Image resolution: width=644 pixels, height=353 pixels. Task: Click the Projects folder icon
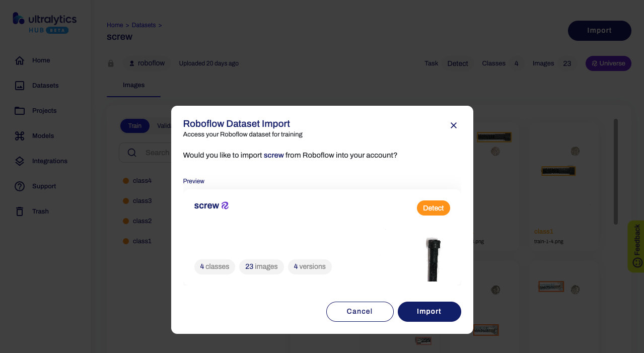click(x=20, y=111)
